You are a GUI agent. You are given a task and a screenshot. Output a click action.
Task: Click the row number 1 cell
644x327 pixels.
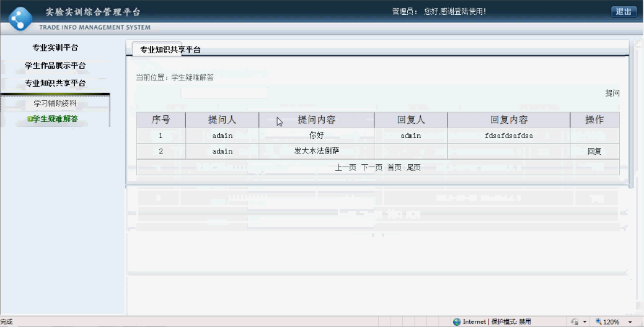pos(161,136)
